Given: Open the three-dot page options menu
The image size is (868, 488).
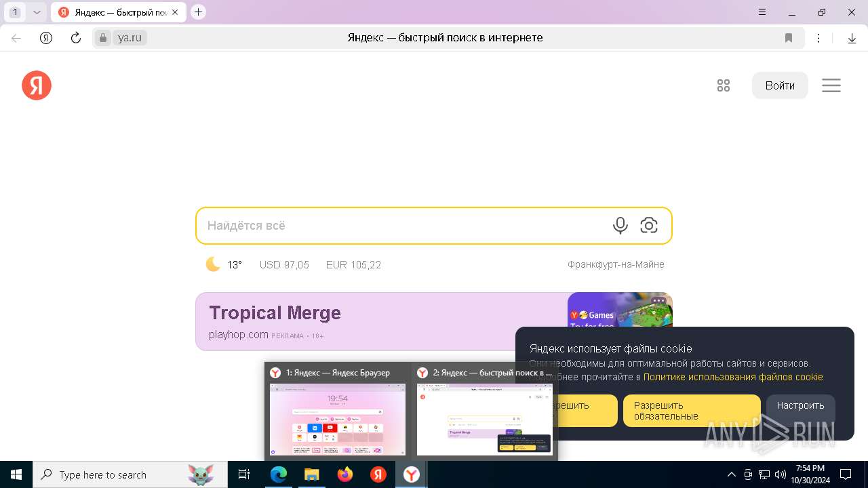Looking at the screenshot, I should coord(818,38).
